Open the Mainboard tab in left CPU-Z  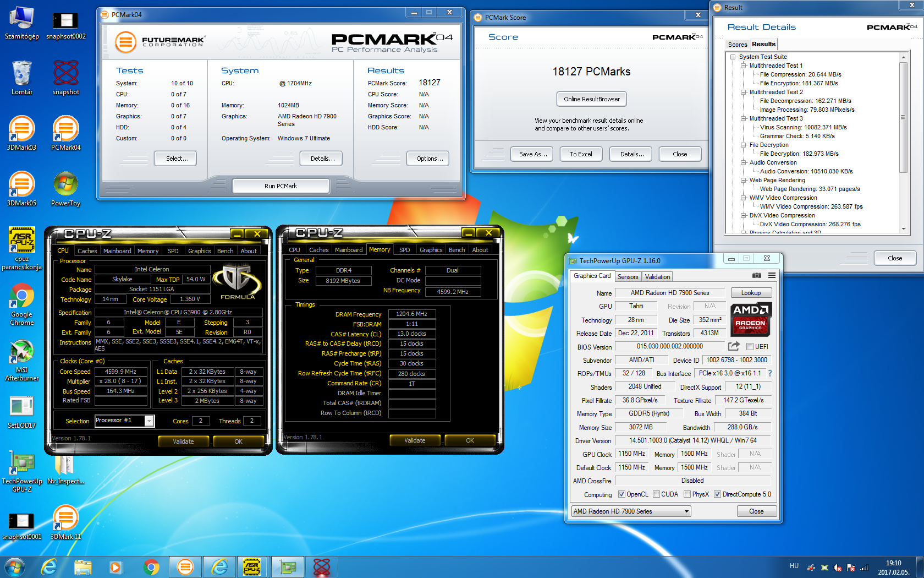[x=117, y=251]
